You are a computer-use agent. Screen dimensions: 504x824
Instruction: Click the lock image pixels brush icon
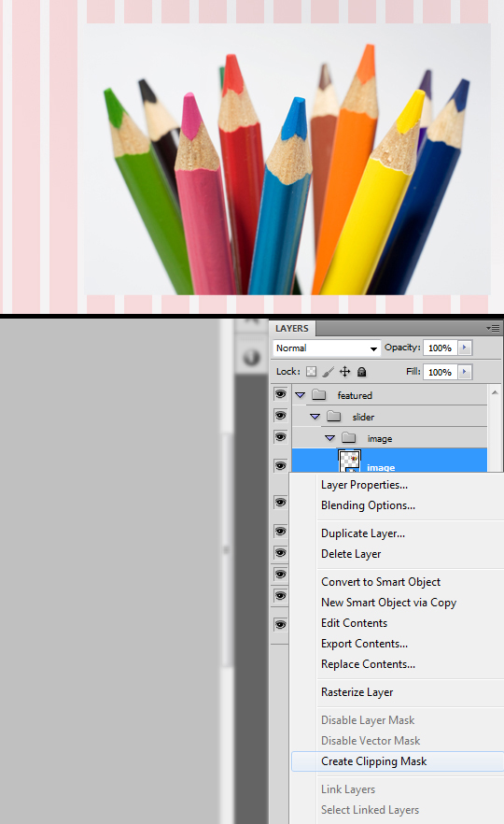click(329, 372)
